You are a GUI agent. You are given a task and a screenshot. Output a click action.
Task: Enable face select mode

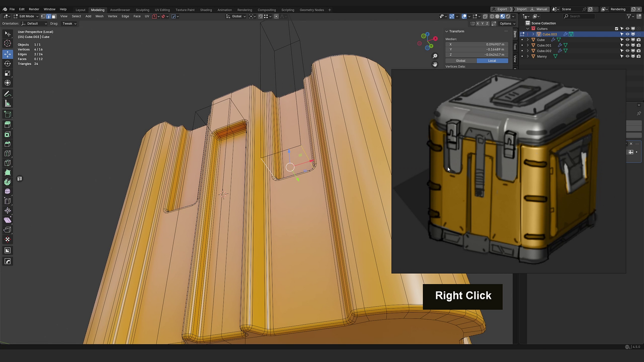coord(54,16)
